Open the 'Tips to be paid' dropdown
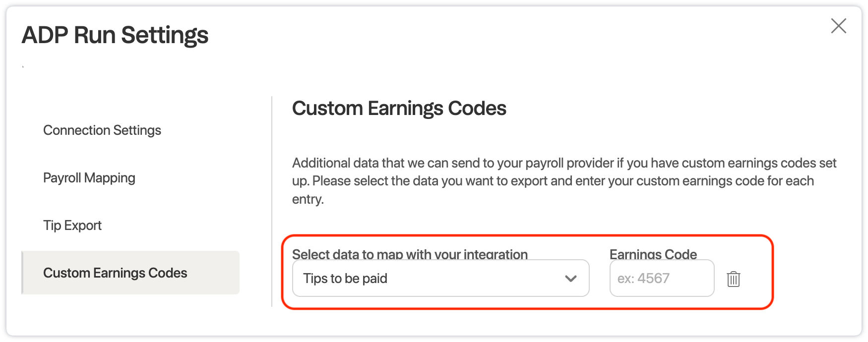This screenshot has height=342, width=868. (440, 279)
